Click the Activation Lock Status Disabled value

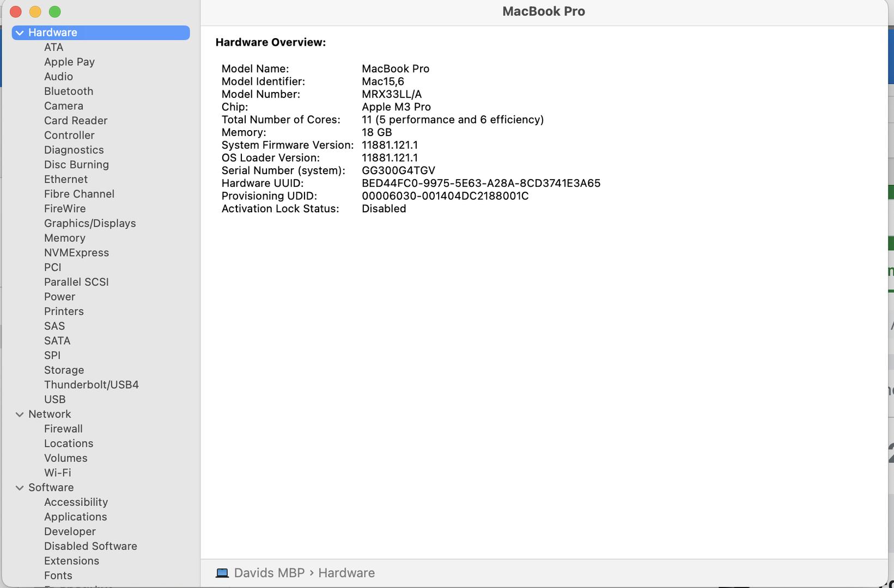(384, 209)
